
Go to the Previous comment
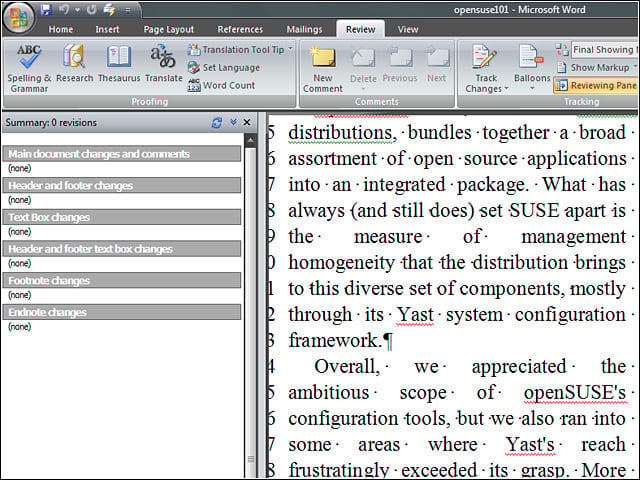pyautogui.click(x=400, y=64)
